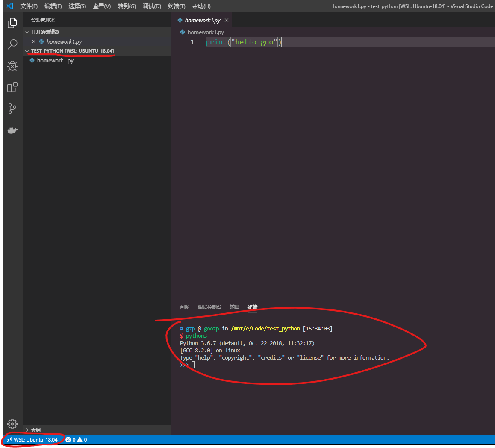Click homework1.py in the breadcrumb

(206, 32)
